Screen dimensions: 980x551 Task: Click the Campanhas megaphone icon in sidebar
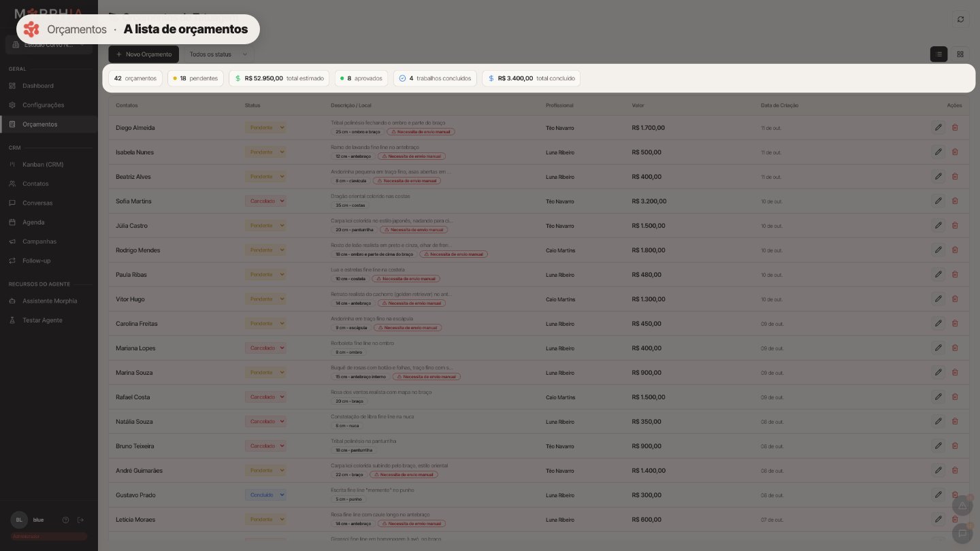click(x=12, y=241)
